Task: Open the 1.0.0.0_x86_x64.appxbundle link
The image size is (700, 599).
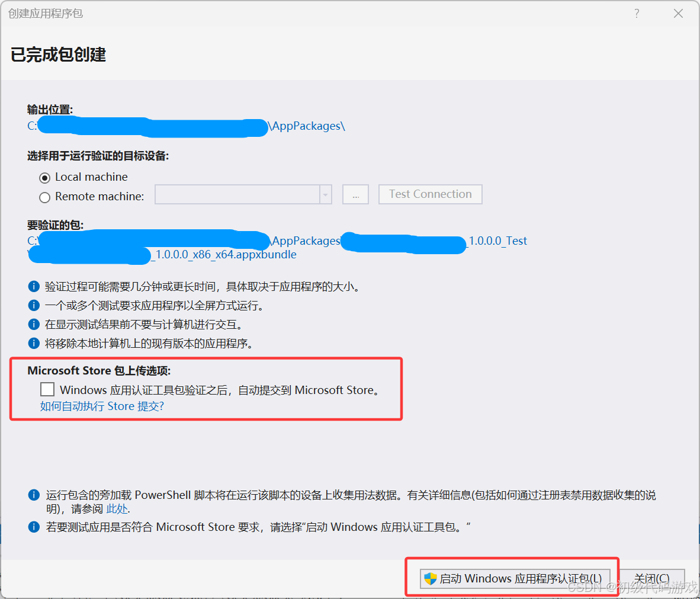Action: [x=223, y=255]
